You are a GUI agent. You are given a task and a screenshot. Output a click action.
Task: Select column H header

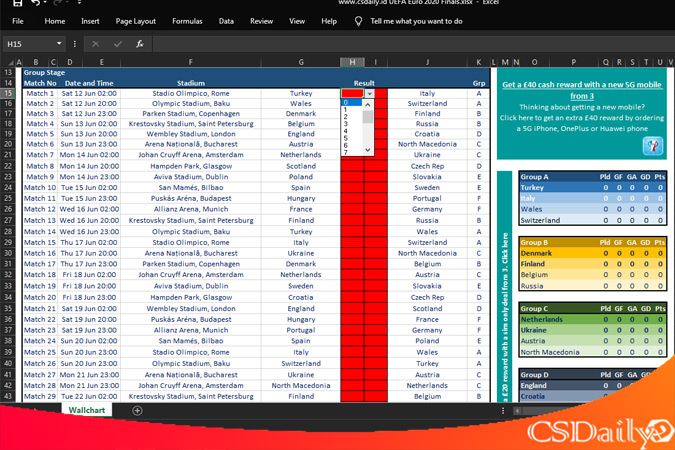pyautogui.click(x=352, y=62)
